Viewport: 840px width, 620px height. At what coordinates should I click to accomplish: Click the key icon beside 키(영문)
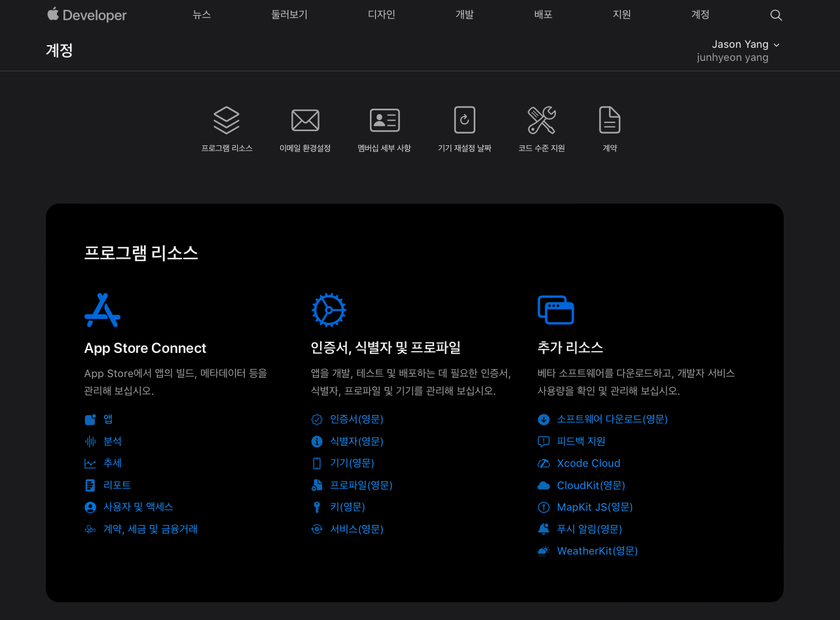pyautogui.click(x=317, y=507)
